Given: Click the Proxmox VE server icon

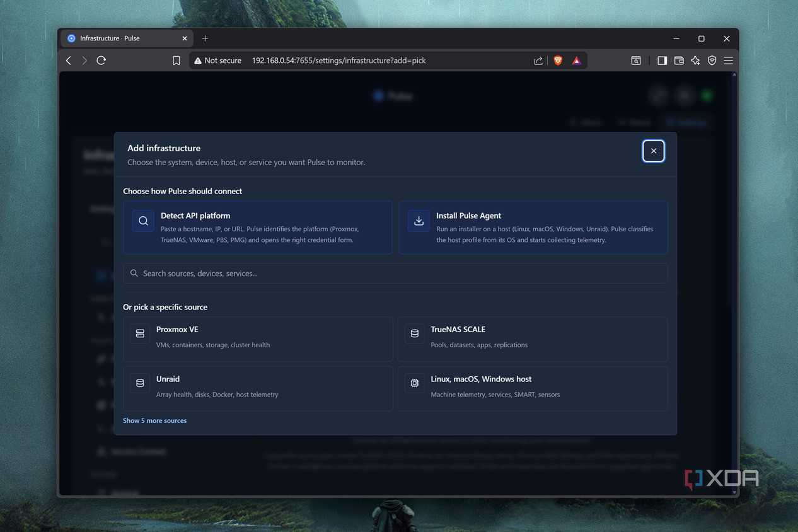Looking at the screenshot, I should point(140,333).
